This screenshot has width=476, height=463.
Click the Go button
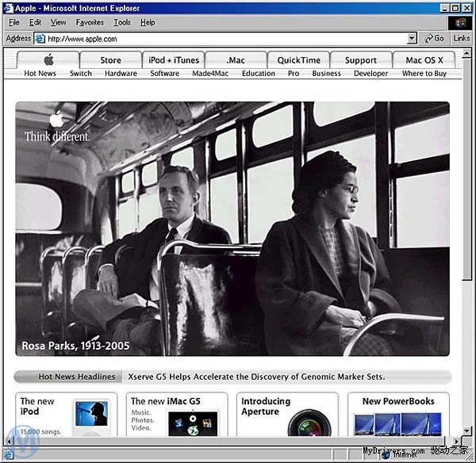pos(435,39)
